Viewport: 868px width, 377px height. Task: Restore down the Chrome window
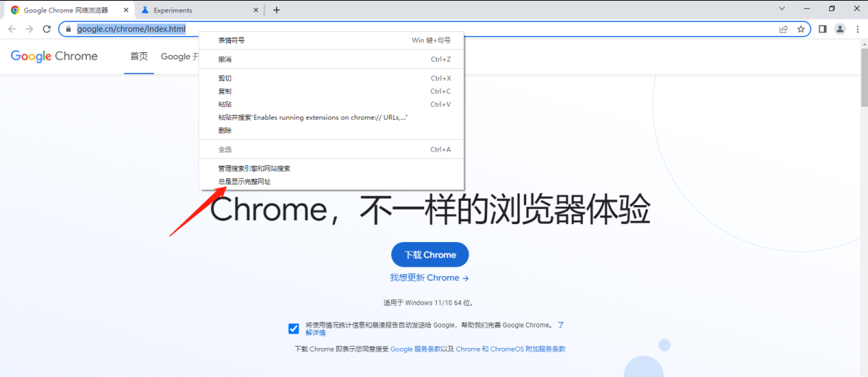click(x=832, y=8)
